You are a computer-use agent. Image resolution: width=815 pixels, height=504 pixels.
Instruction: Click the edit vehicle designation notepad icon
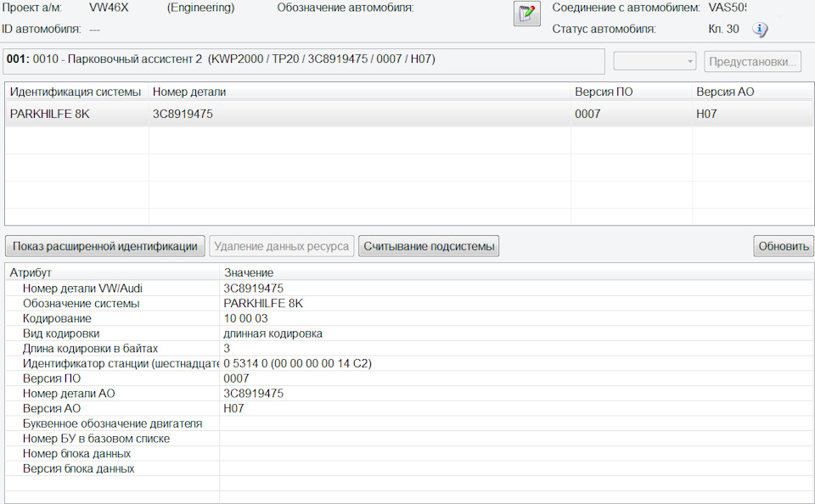point(526,14)
